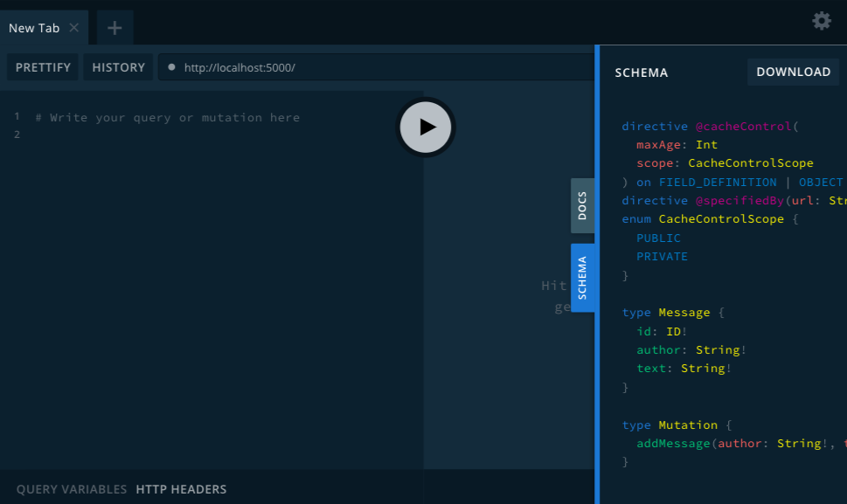Expand the QUERY VARIABLES panel

(72, 489)
